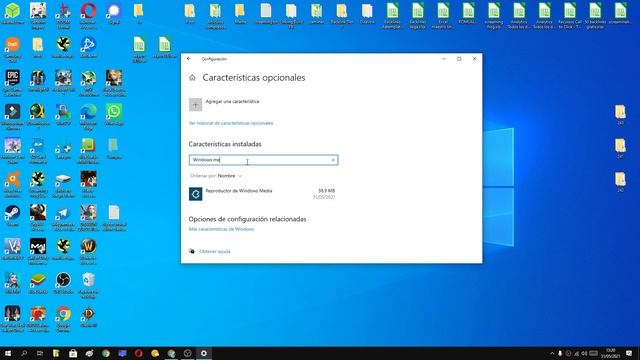The image size is (640, 360).
Task: Select the 38,9 MB size value
Action: pos(327,191)
